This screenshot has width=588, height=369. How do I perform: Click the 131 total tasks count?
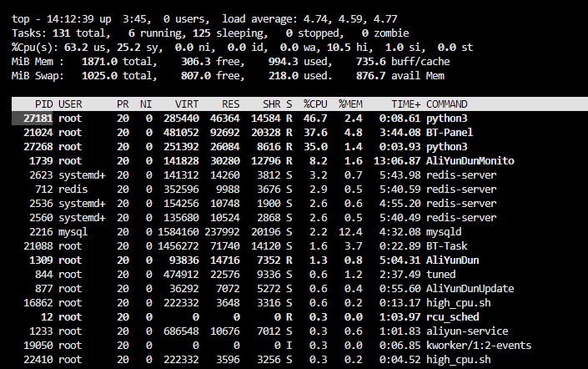(x=61, y=33)
